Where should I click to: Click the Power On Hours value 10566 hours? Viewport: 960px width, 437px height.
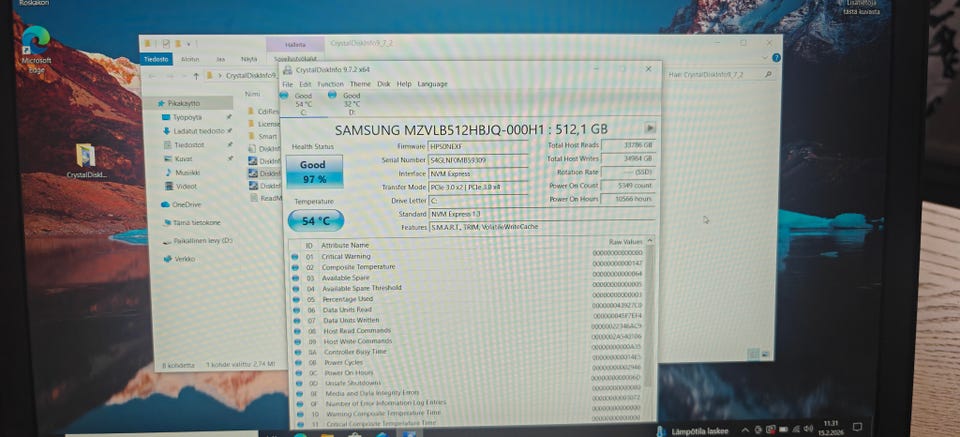[628, 199]
